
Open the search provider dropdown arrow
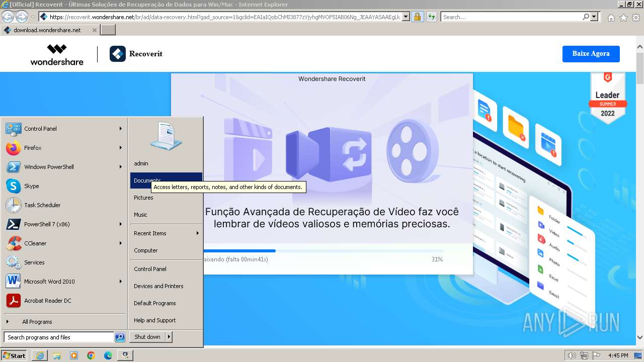[x=595, y=17]
